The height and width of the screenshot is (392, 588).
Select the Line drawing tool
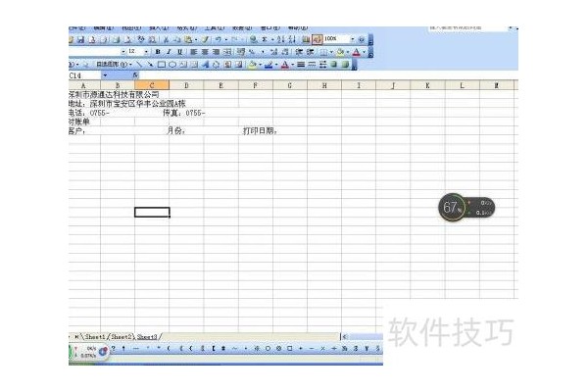[x=139, y=65]
